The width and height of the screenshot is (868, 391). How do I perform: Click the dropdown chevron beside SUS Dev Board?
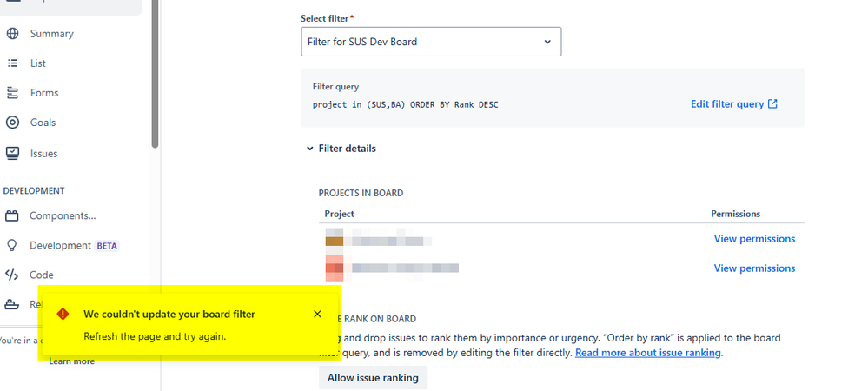(x=547, y=42)
